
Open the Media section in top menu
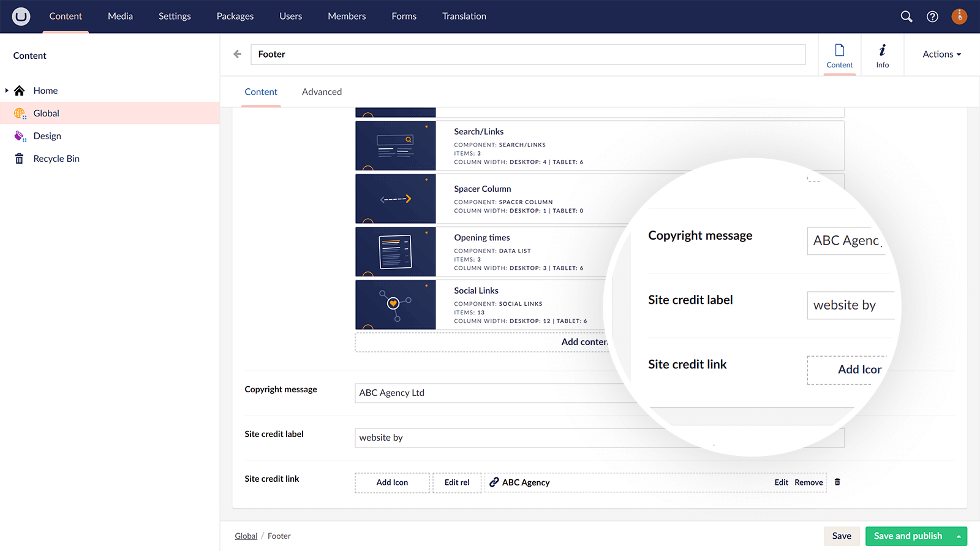(120, 17)
